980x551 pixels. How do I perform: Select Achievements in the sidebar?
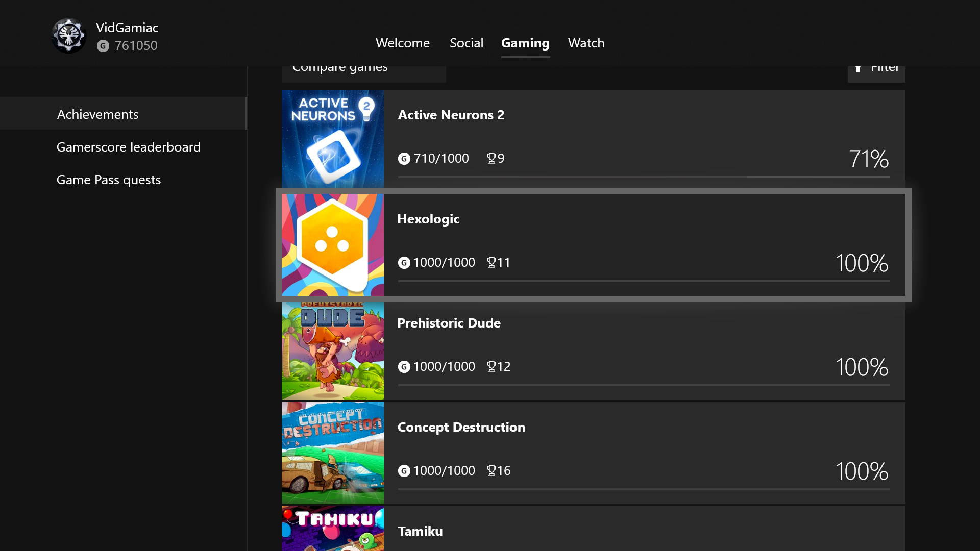[x=98, y=114]
